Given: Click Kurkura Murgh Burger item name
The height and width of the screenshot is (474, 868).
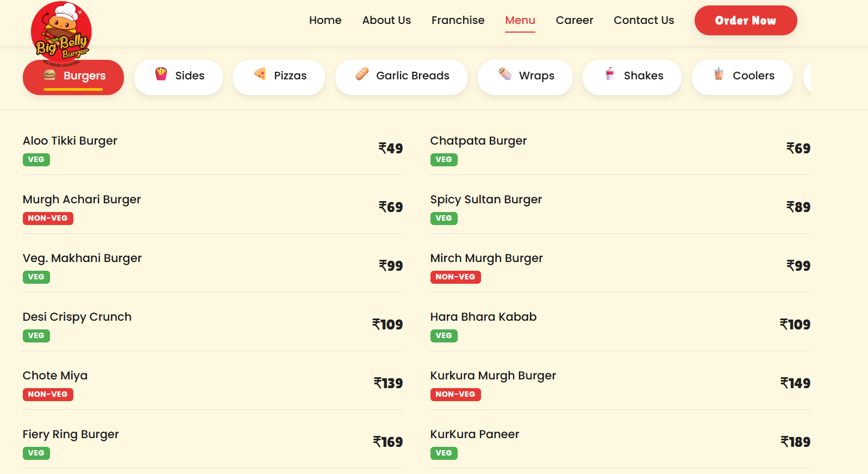Looking at the screenshot, I should point(493,376).
